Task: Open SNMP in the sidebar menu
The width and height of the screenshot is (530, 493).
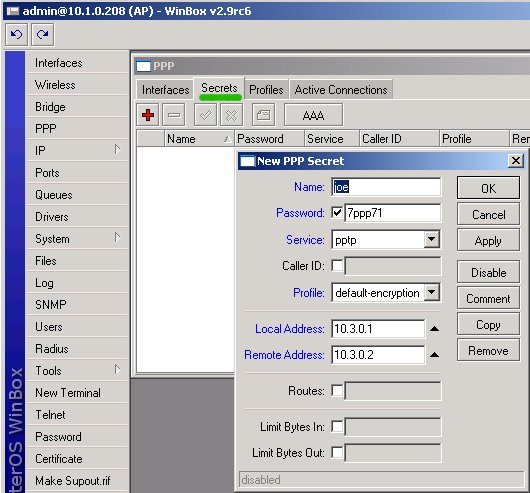Action: click(x=77, y=304)
